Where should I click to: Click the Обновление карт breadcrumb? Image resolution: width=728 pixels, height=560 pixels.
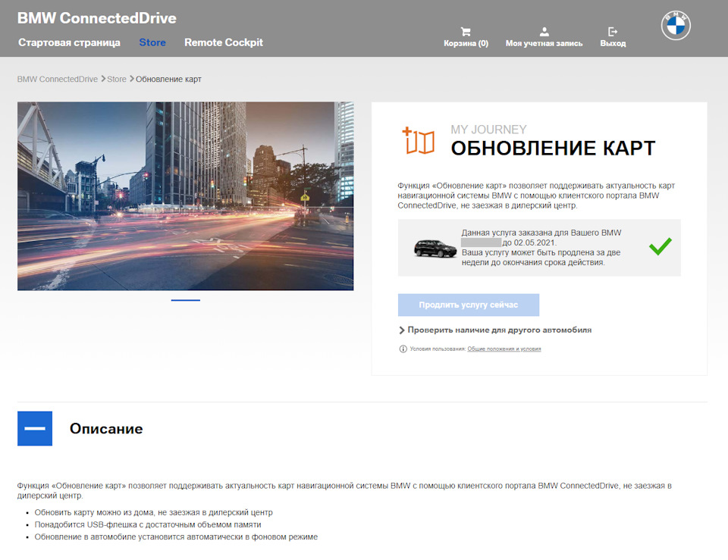[x=168, y=79]
